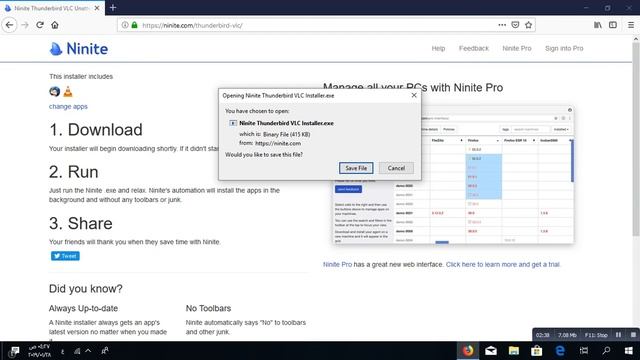Screen dimensions: 640x360
Task: Save page to Pocket
Action: click(515, 25)
